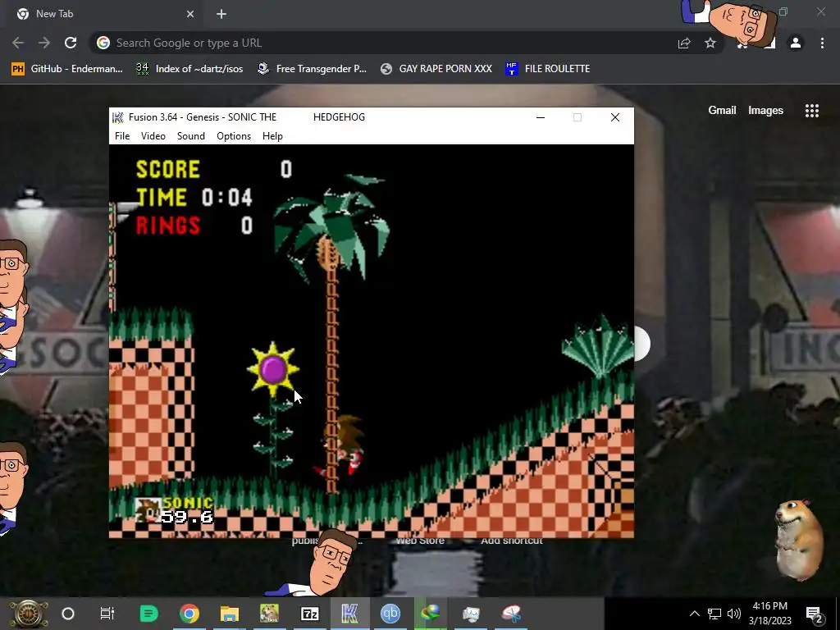Open Chrome's three-dot menu

coord(822,43)
